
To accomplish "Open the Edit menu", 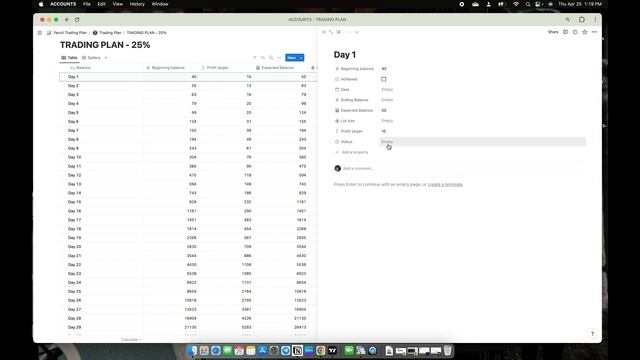I will click(102, 4).
